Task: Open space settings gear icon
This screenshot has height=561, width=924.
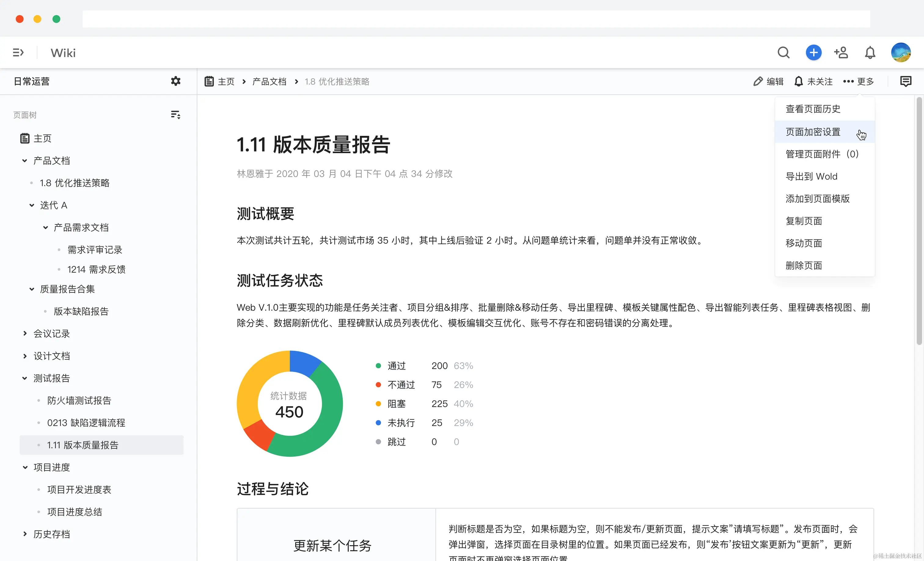Action: [x=175, y=81]
